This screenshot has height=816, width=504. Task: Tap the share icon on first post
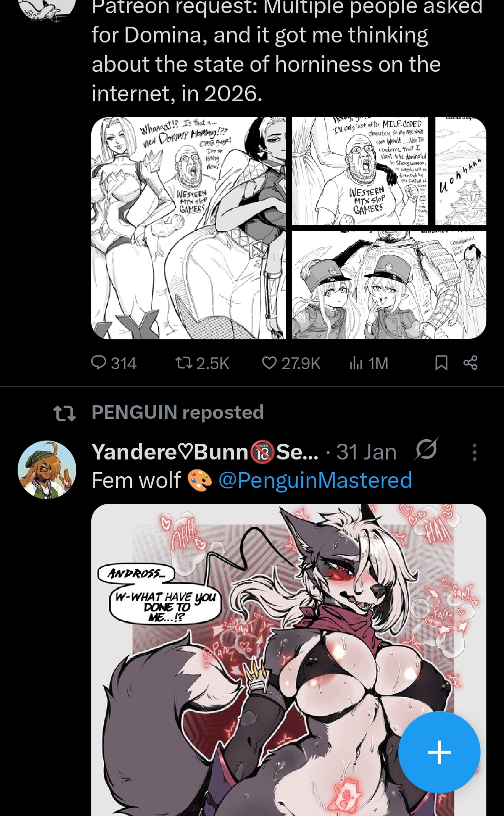[x=470, y=363]
